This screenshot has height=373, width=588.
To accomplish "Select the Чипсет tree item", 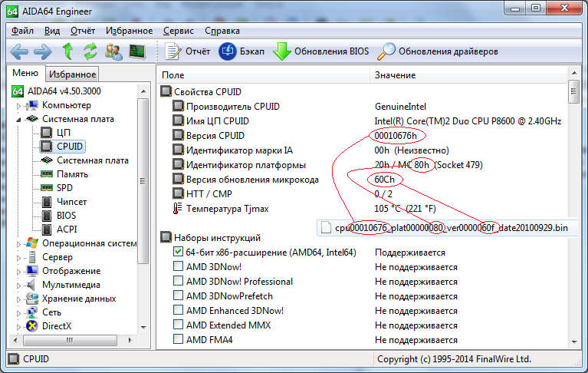I will point(71,202).
